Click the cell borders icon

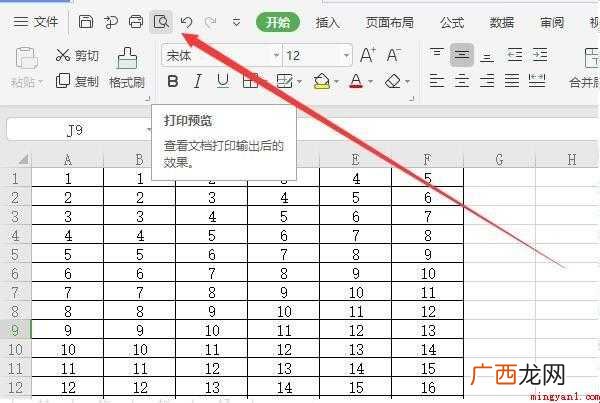pos(250,81)
